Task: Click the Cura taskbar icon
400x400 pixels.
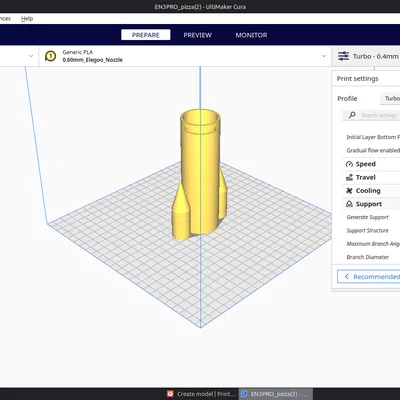Action: [244, 394]
